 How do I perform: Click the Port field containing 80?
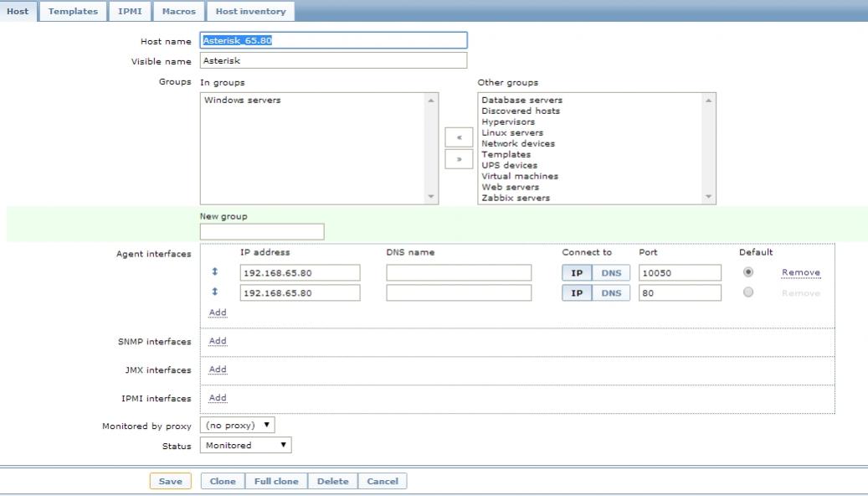click(x=680, y=292)
